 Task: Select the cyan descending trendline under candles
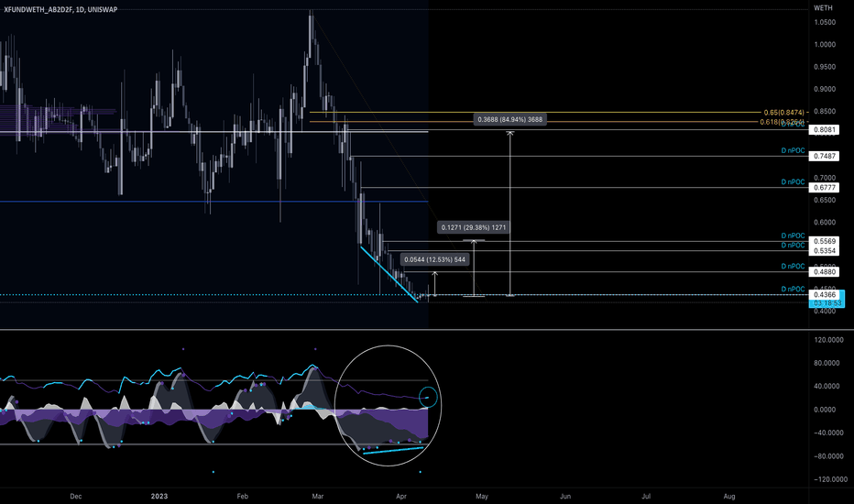tap(389, 274)
